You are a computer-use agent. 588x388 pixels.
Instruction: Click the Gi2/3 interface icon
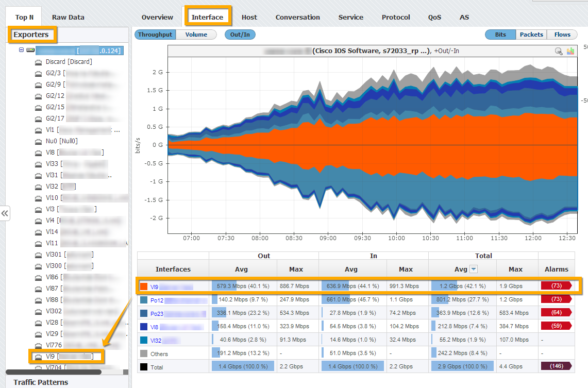(38, 74)
